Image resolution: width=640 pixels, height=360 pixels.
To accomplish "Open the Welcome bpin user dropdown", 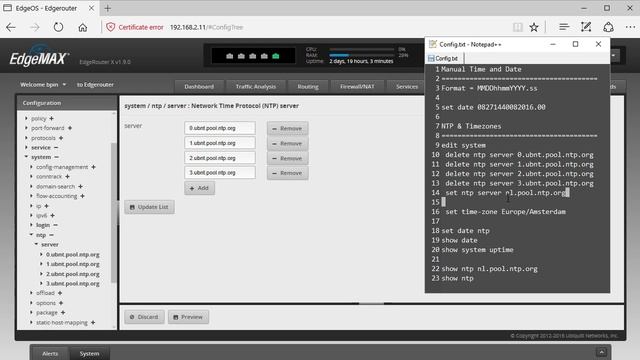I will (x=43, y=84).
